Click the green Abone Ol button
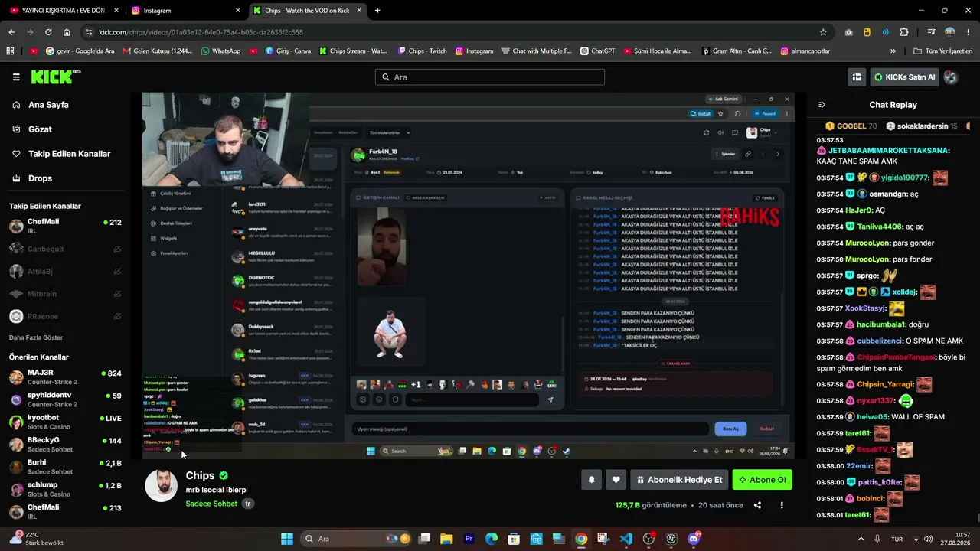 pos(762,480)
